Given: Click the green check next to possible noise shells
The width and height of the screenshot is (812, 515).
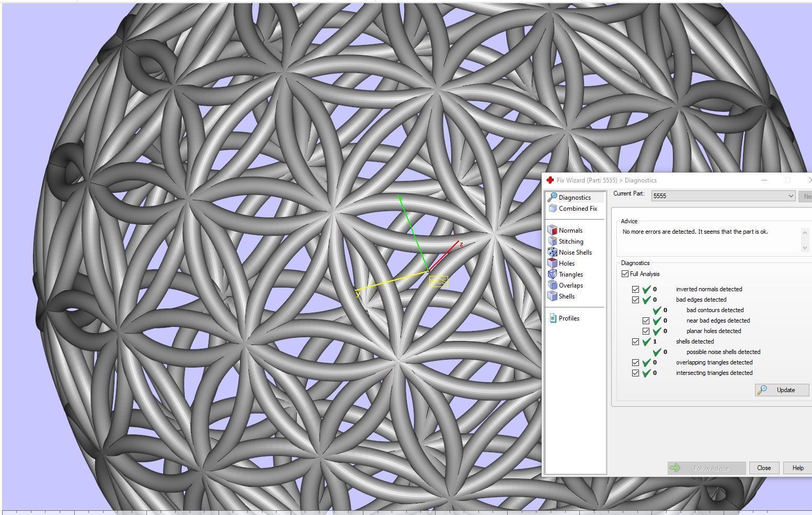Looking at the screenshot, I should (x=657, y=352).
